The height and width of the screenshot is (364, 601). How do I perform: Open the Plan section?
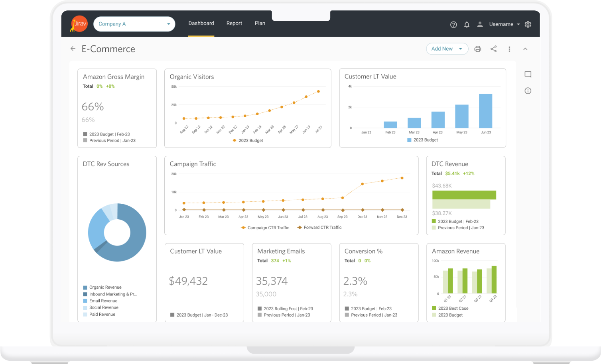coord(260,23)
